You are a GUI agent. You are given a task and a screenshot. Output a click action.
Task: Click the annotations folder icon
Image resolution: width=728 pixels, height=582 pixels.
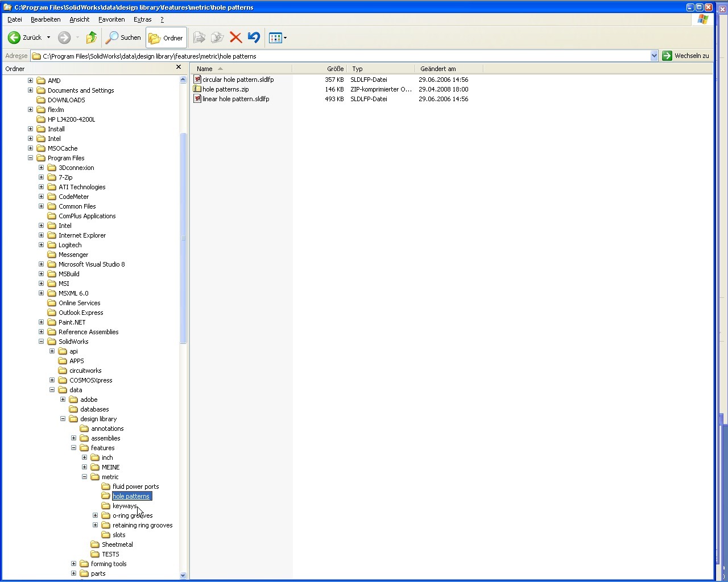click(84, 429)
